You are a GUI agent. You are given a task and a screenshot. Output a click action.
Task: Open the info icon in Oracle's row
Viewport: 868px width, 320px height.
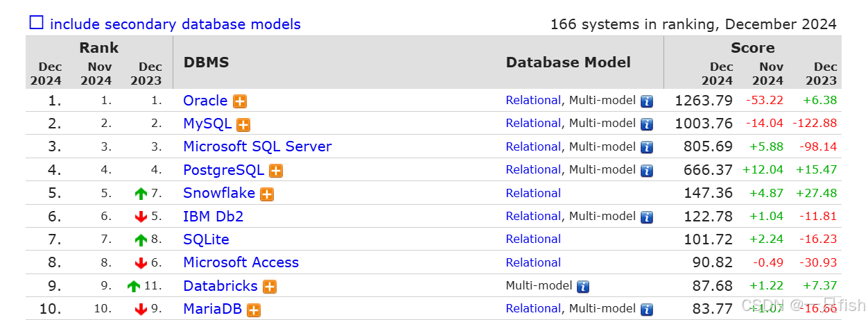pos(647,101)
